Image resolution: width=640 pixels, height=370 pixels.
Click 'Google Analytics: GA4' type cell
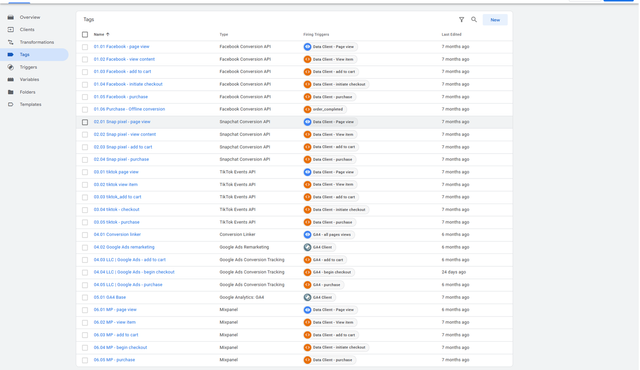coord(242,297)
